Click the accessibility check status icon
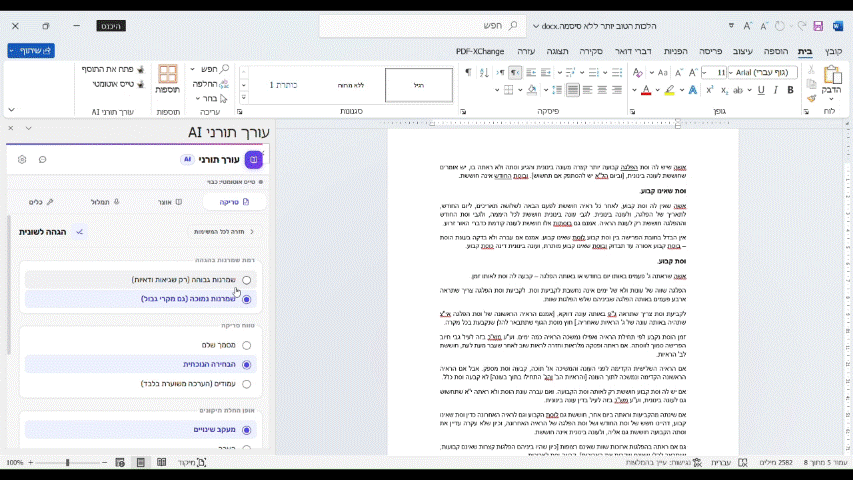The height and width of the screenshot is (480, 853). [697, 463]
